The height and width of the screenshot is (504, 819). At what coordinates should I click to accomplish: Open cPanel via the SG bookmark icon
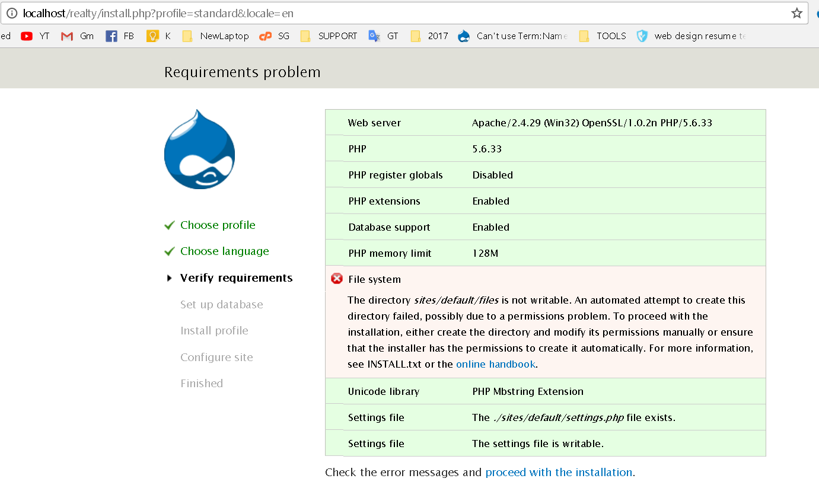pyautogui.click(x=265, y=36)
